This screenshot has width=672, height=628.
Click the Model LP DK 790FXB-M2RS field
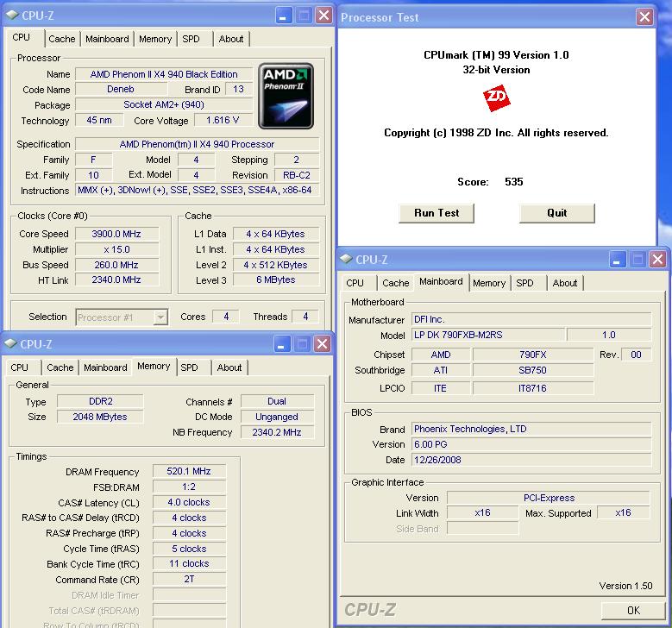[488, 335]
